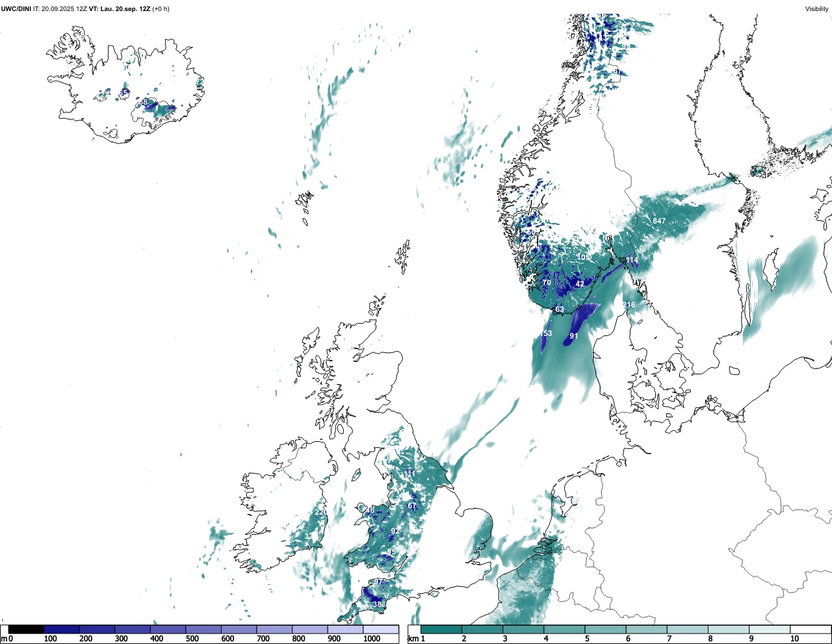Image resolution: width=832 pixels, height=644 pixels.
Task: Click the 'm' unit label of metres legend
Action: pos(4,639)
